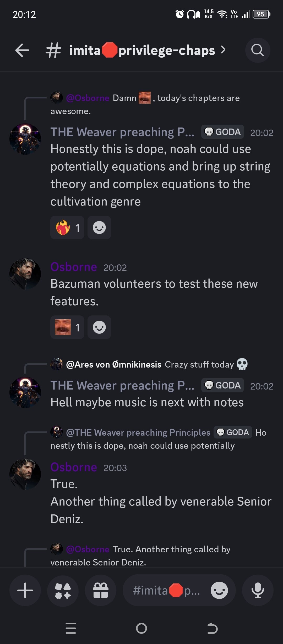Jump to replied Ares von Ømnikinesis message
Image resolution: width=283 pixels, height=644 pixels.
point(149,364)
